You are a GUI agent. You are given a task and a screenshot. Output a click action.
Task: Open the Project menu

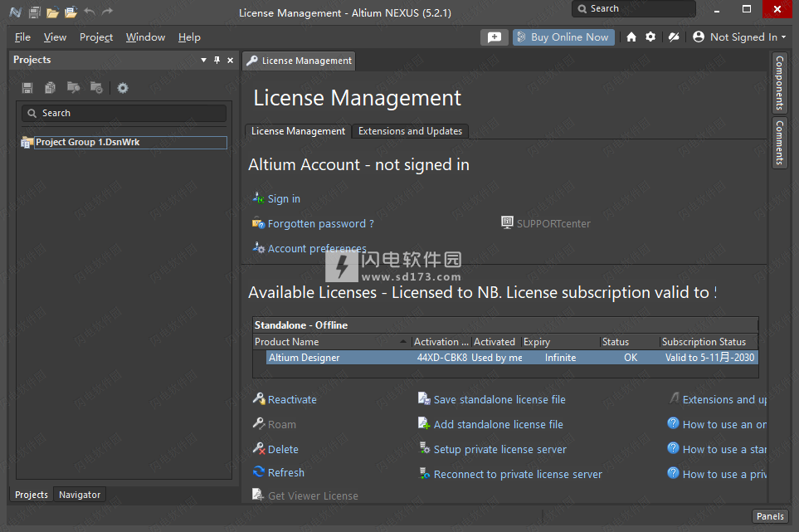point(96,37)
